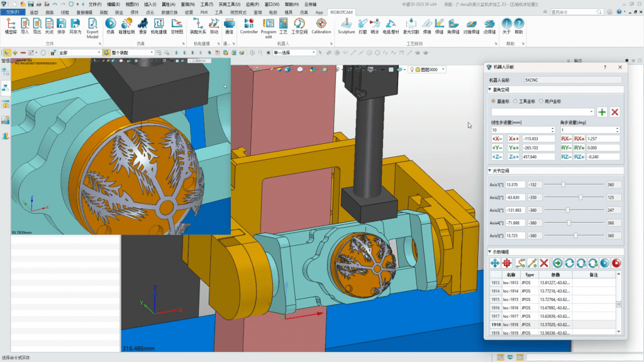Collapse the 直角空间 section
The height and width of the screenshot is (362, 644).
pyautogui.click(x=491, y=89)
